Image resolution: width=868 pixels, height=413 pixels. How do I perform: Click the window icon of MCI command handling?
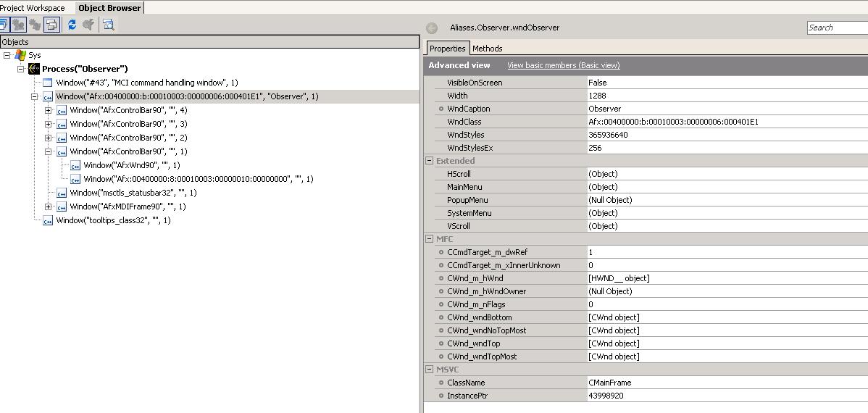tap(48, 83)
